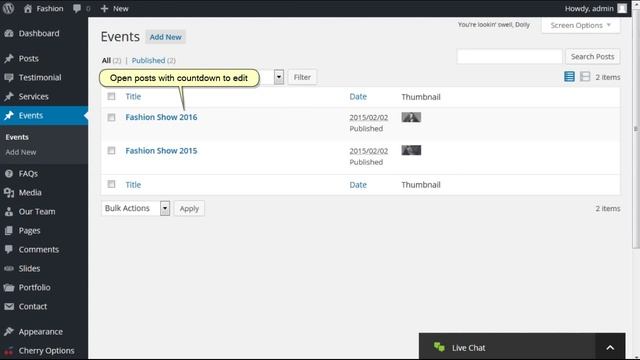
Task: Expand Screen Options panel
Action: click(x=580, y=25)
